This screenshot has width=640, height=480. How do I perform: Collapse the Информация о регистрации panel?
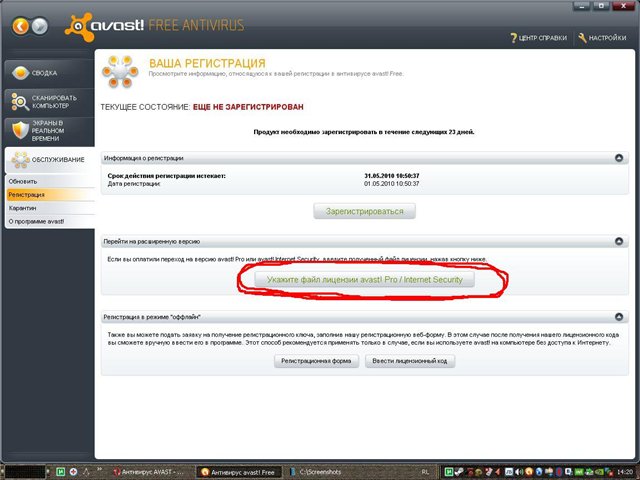619,158
